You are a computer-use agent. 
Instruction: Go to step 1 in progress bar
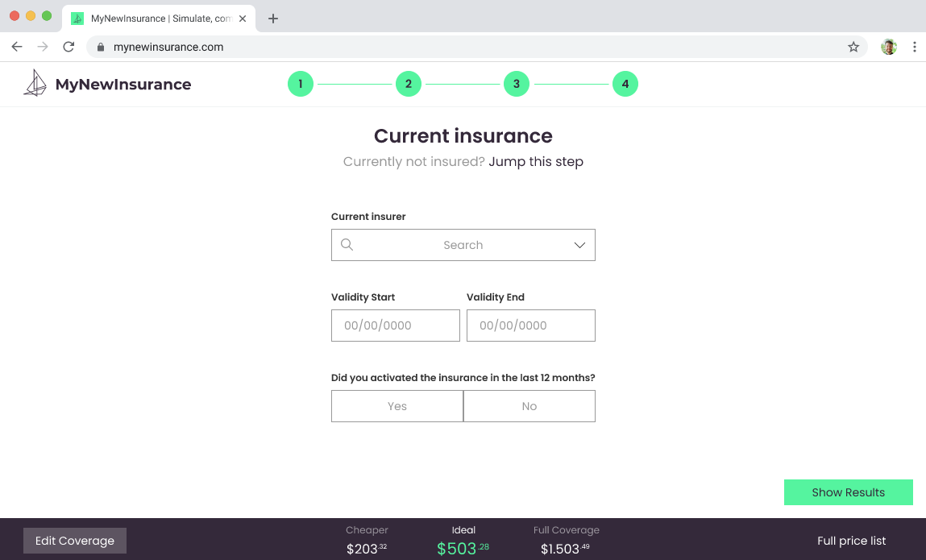[301, 84]
